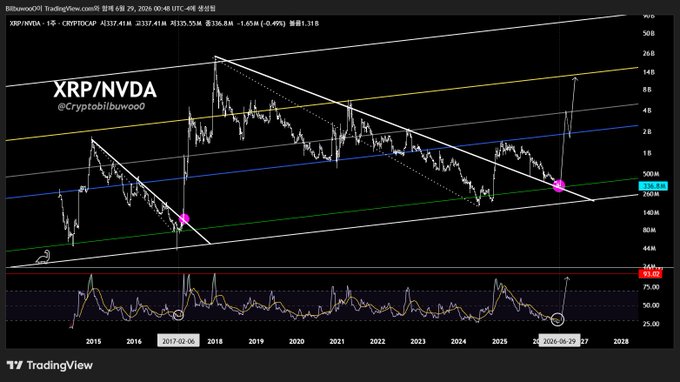680x382 pixels.
Task: Click the 2015 year label
Action: point(94,342)
